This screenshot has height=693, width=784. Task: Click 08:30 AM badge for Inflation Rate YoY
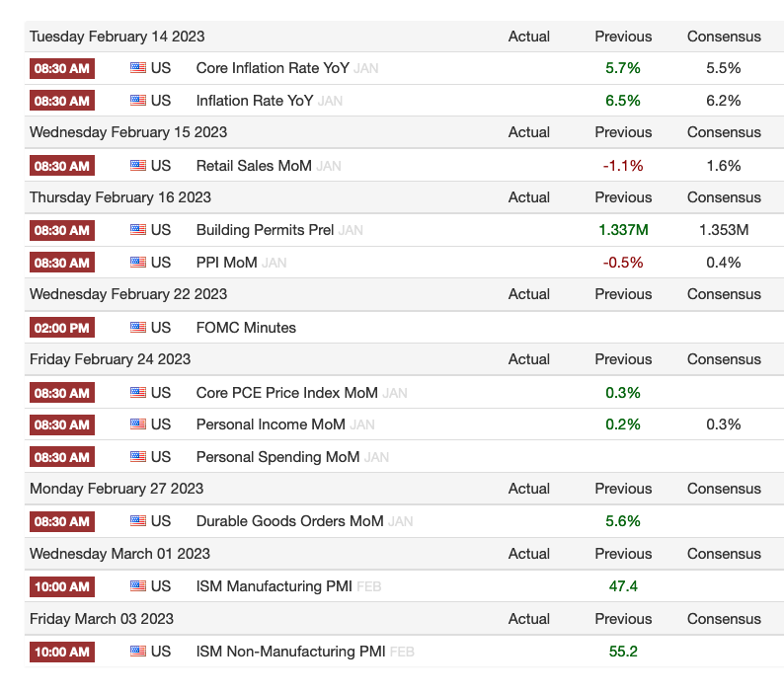(x=62, y=101)
